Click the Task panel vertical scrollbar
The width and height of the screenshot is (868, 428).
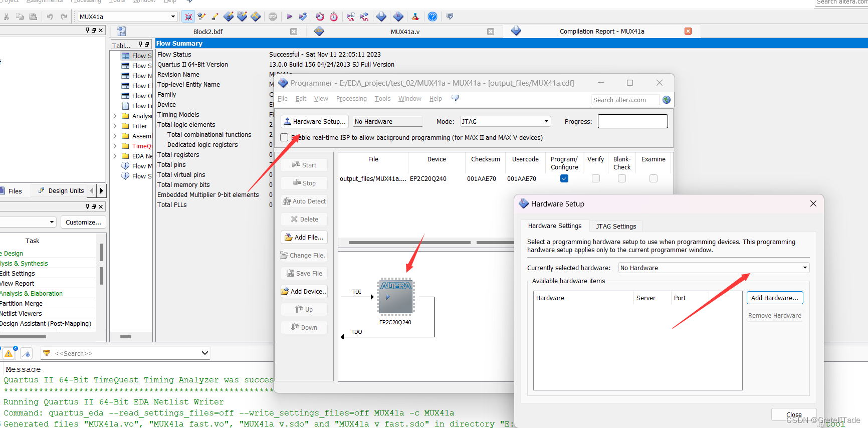pyautogui.click(x=101, y=264)
